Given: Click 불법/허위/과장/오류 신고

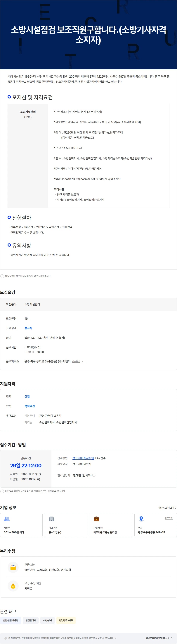Looking at the screenshot, I should click(x=157, y=638).
